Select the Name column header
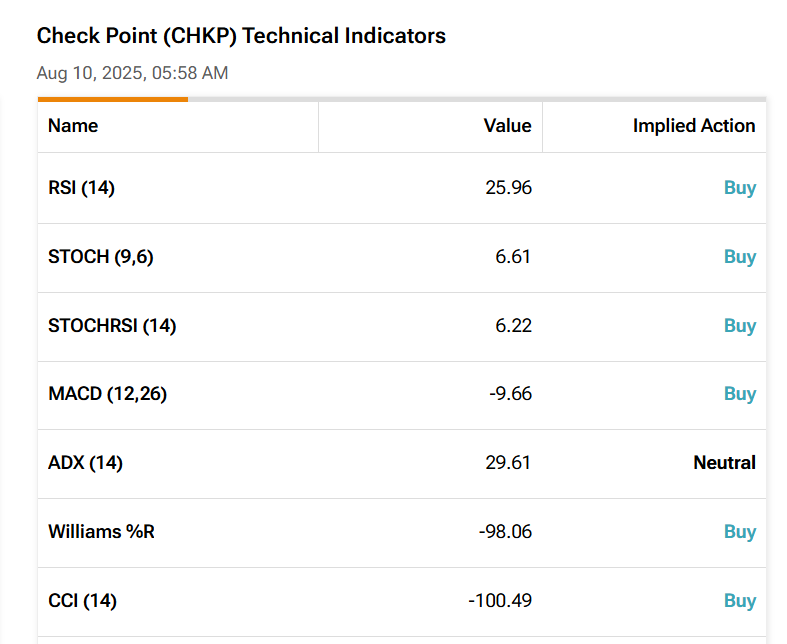Viewport: 787px width, 644px height. click(73, 126)
